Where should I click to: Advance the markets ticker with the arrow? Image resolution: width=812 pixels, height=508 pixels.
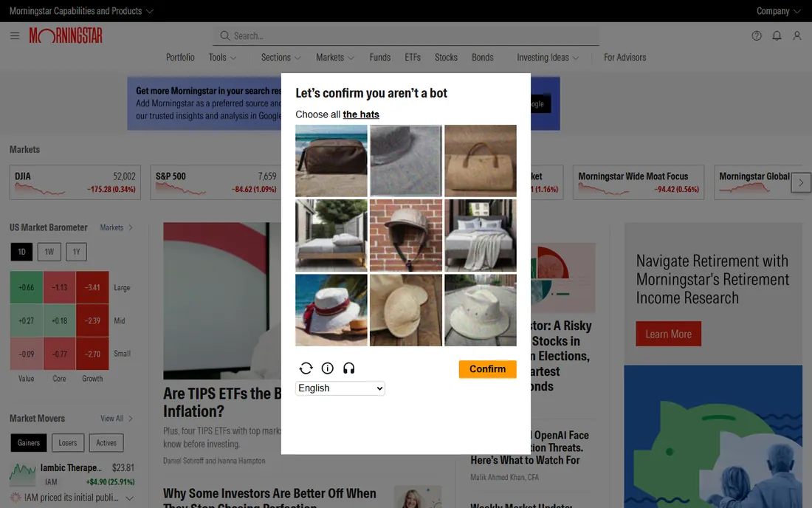801,183
